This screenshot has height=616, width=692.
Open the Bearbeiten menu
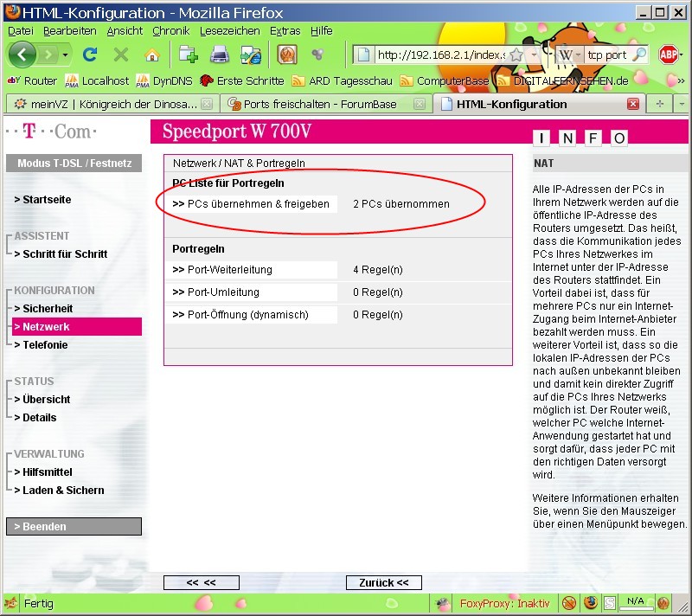[70, 31]
